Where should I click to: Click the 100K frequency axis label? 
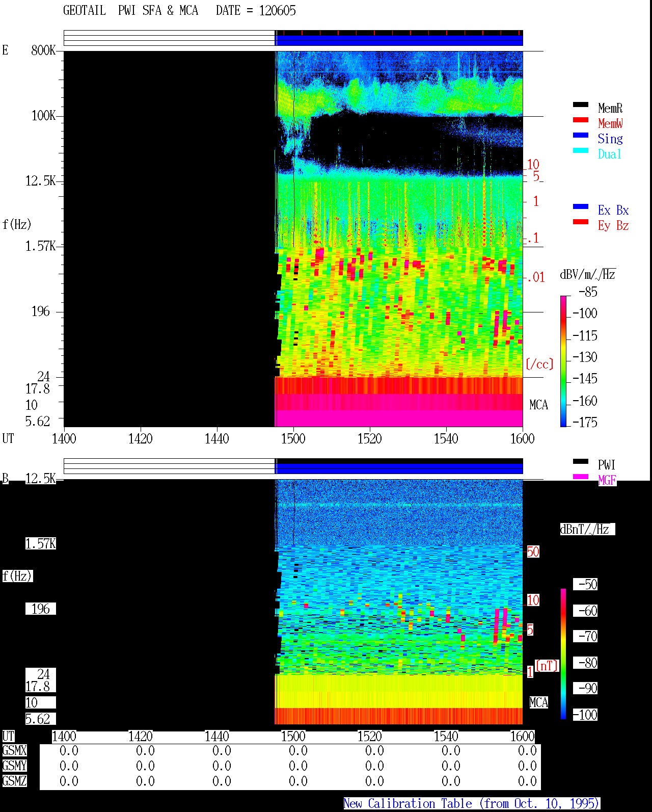coord(43,115)
